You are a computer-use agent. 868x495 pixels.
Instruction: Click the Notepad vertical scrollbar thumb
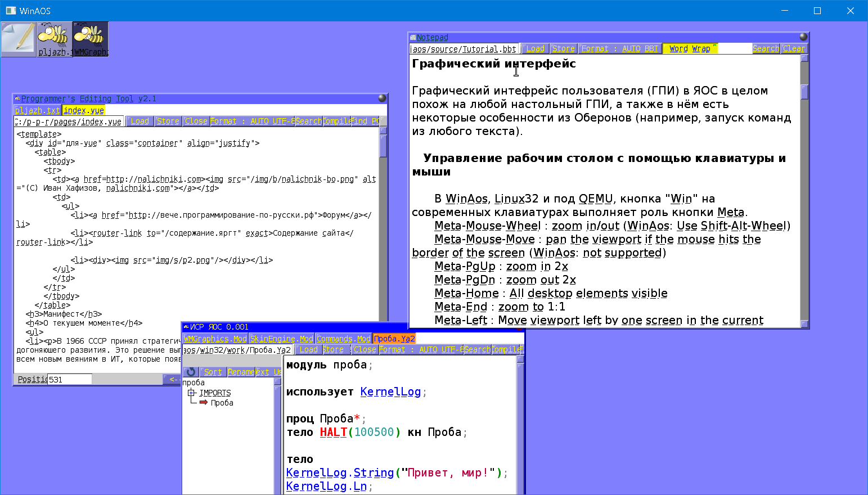[x=804, y=92]
